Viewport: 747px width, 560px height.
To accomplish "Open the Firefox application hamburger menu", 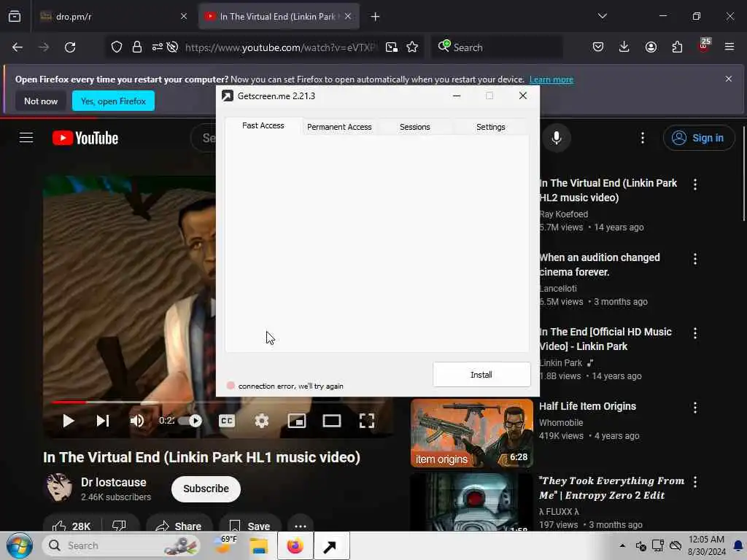I will tap(729, 47).
